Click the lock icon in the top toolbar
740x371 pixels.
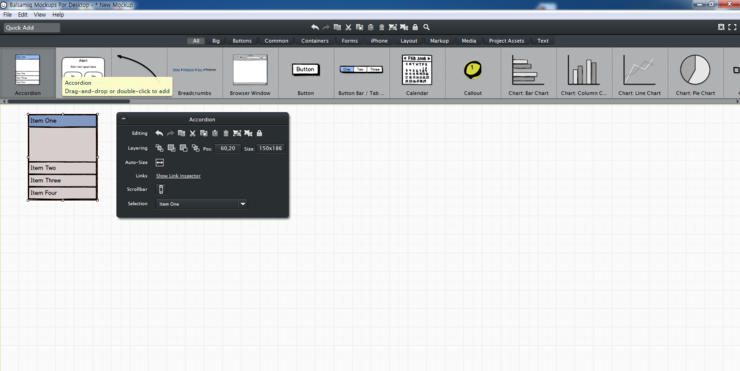415,27
